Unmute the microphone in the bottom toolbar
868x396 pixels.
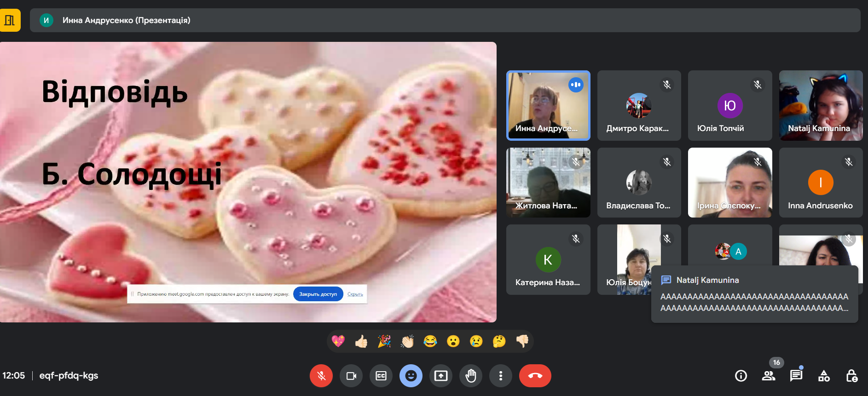click(321, 376)
